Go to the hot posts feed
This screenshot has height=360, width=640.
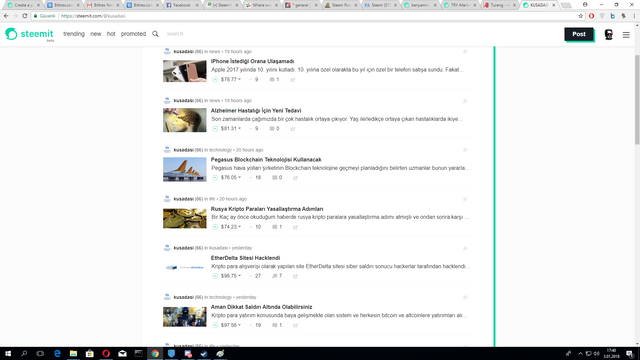(x=111, y=34)
